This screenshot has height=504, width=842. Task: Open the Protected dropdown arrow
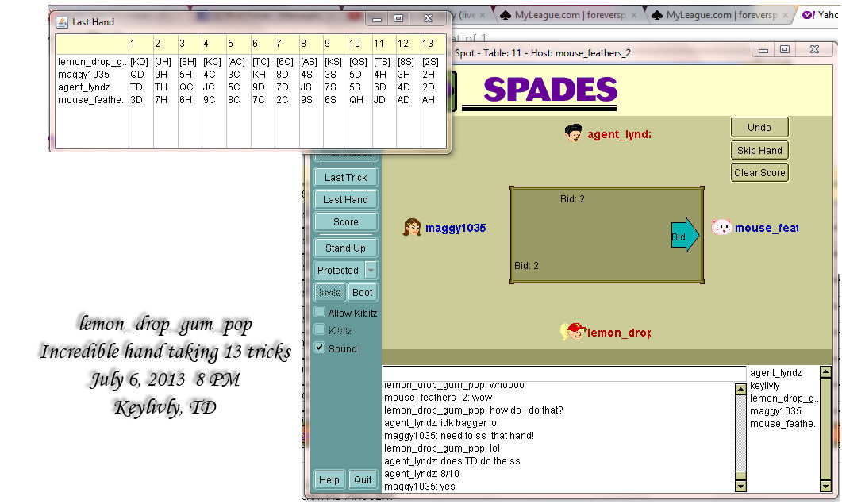click(371, 270)
